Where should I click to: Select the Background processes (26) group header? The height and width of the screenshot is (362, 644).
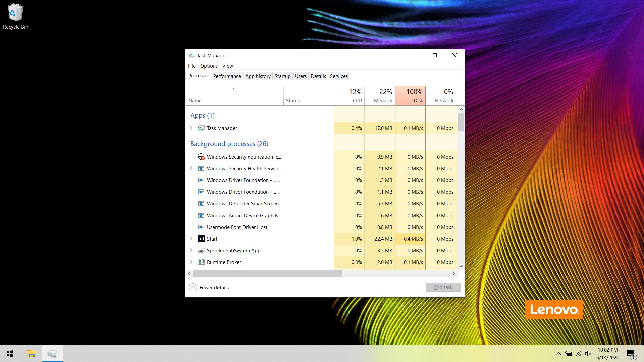click(x=229, y=144)
